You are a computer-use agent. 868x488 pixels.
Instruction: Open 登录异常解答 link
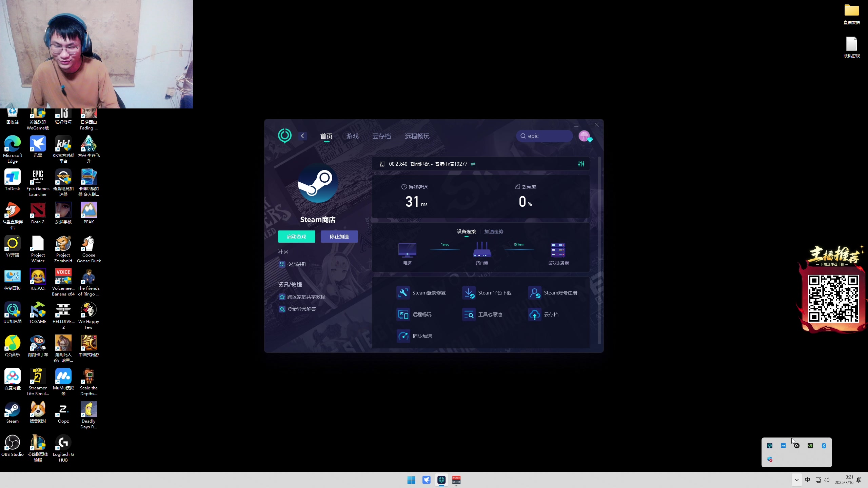tap(297, 309)
